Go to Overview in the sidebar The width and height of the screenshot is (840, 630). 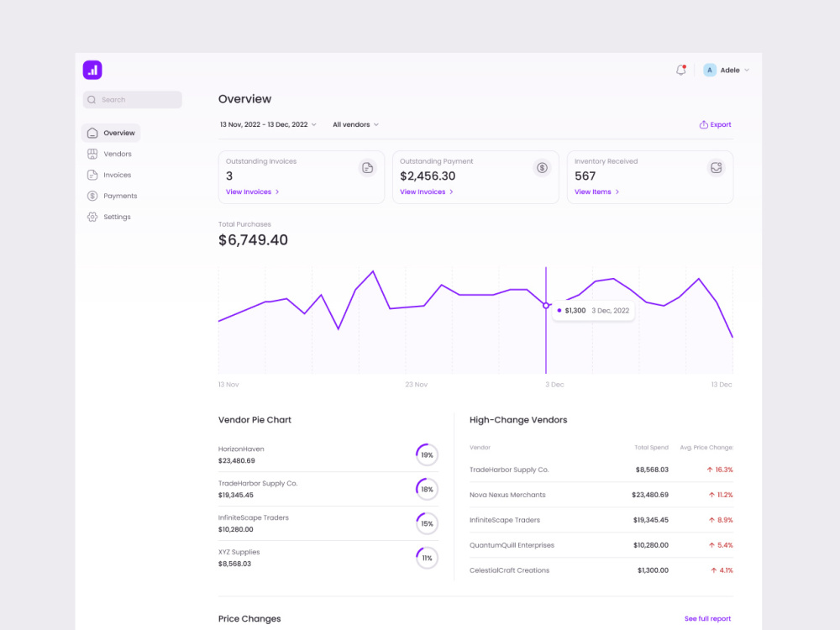111,133
